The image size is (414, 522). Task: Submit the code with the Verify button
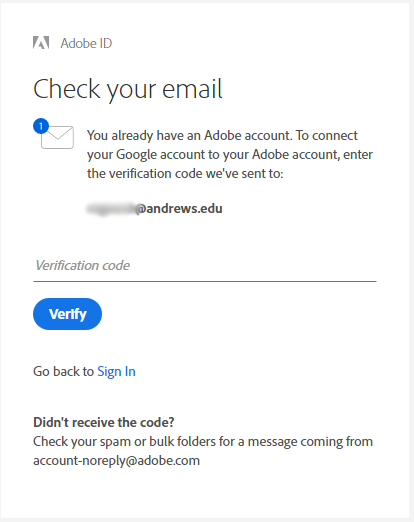click(x=67, y=314)
